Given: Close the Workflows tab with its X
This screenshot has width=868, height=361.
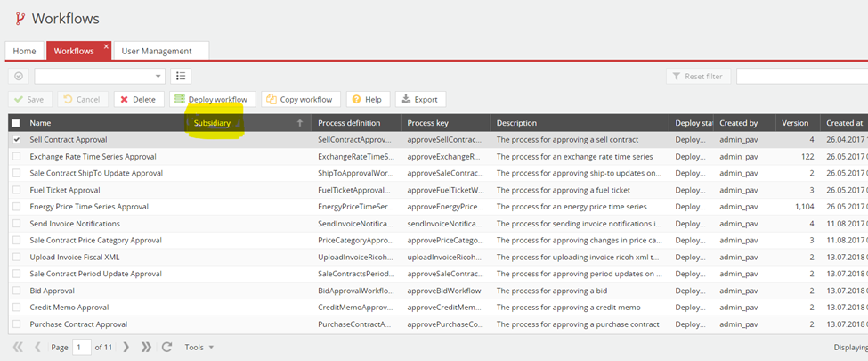Looking at the screenshot, I should pyautogui.click(x=106, y=46).
